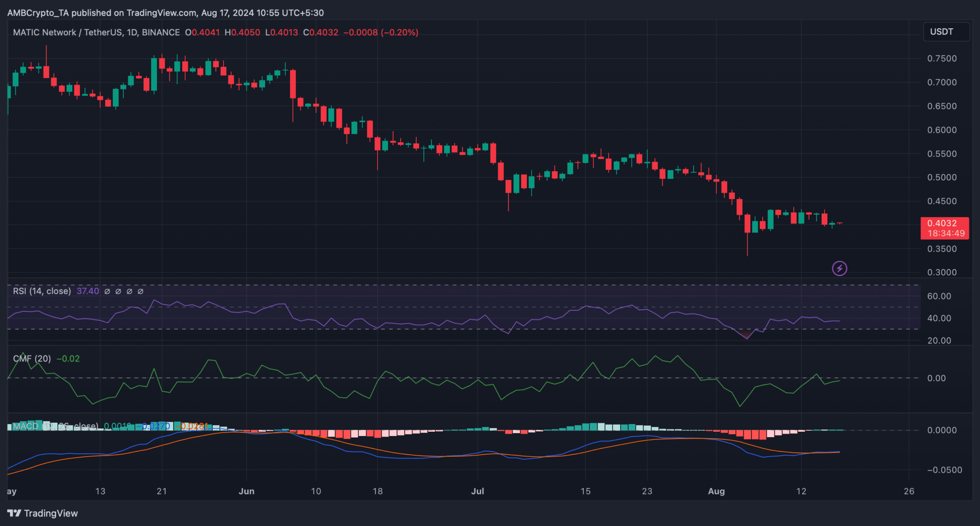Image resolution: width=980 pixels, height=526 pixels.
Task: Click the 20.00 RSI axis label
Action: click(939, 340)
